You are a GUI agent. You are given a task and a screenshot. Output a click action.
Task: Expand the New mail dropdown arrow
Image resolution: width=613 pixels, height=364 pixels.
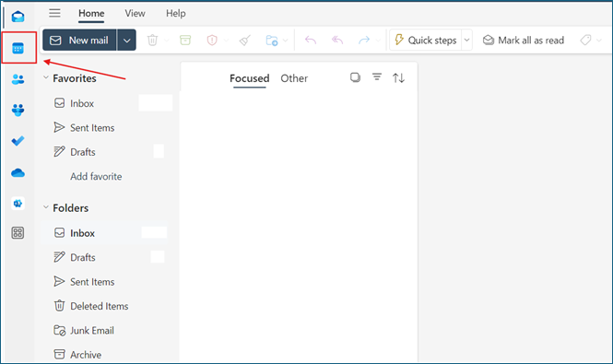tap(126, 40)
